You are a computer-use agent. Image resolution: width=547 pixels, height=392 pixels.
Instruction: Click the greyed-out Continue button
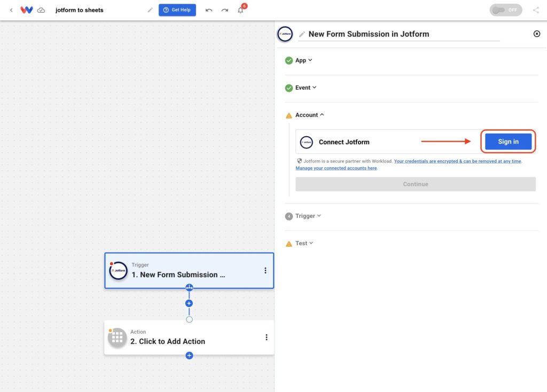click(x=416, y=184)
